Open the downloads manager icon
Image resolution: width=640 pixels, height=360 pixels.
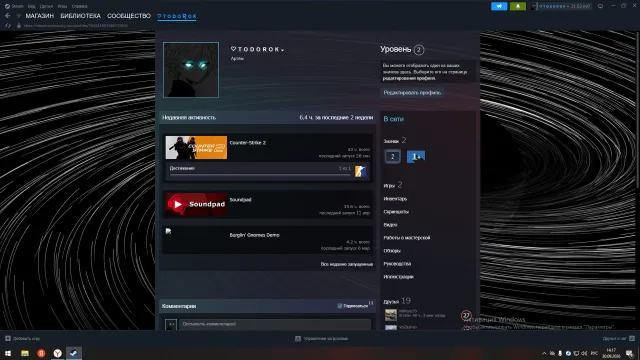tap(298, 338)
